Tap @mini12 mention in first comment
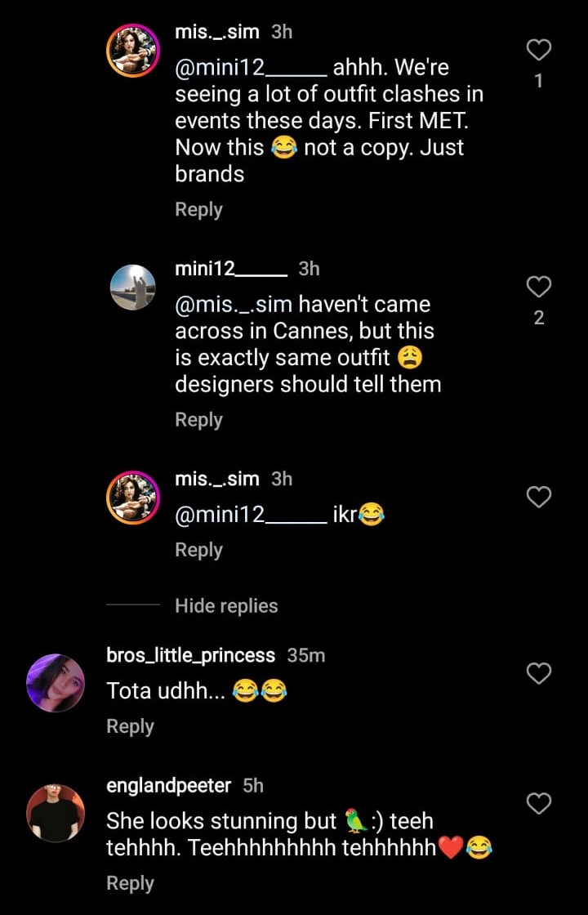Screen dimensions: 588x915 coord(251,69)
